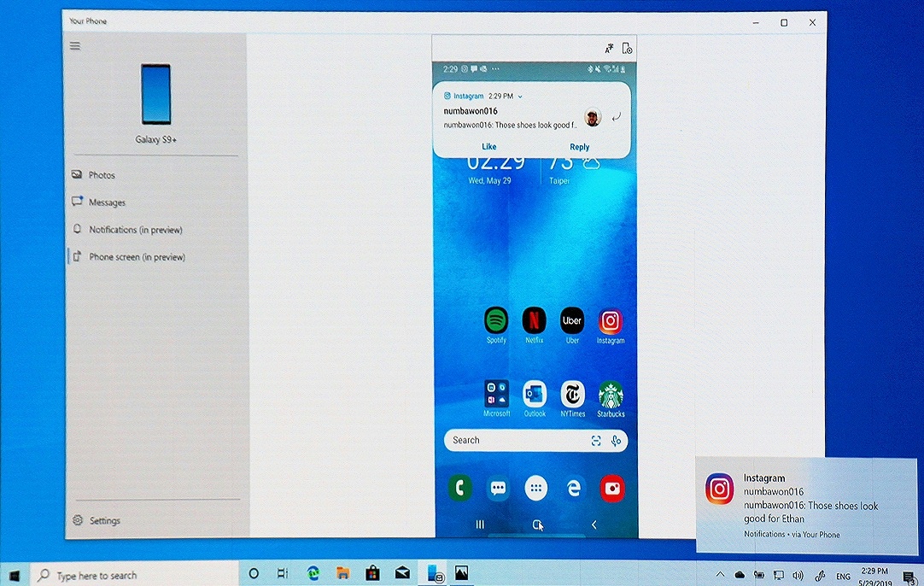Click the scan icon in Search bar
Image resolution: width=924 pixels, height=586 pixels.
coord(596,441)
